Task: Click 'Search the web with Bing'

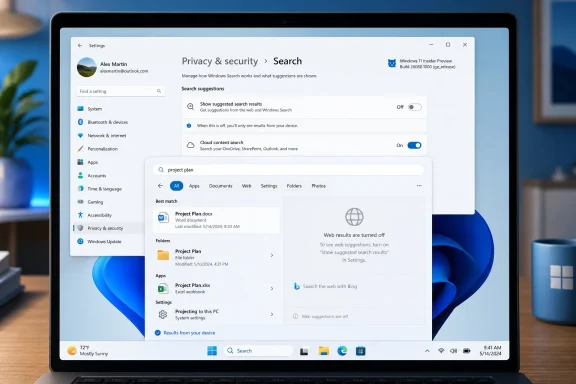Action: [x=330, y=286]
